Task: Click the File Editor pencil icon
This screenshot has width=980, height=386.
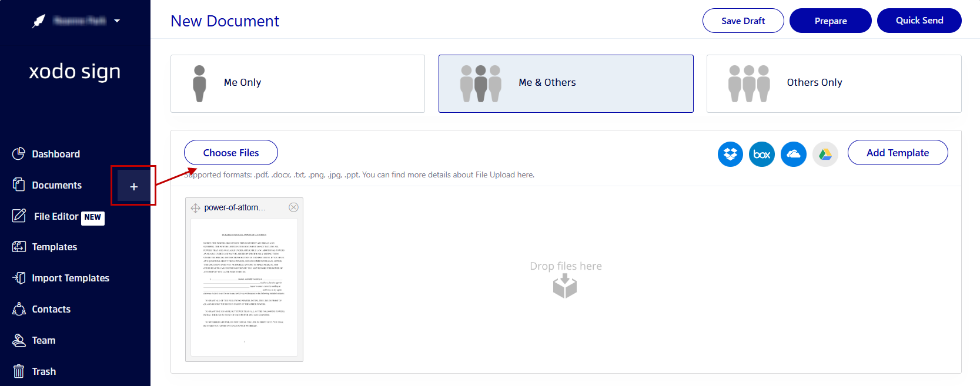Action: pyautogui.click(x=19, y=216)
